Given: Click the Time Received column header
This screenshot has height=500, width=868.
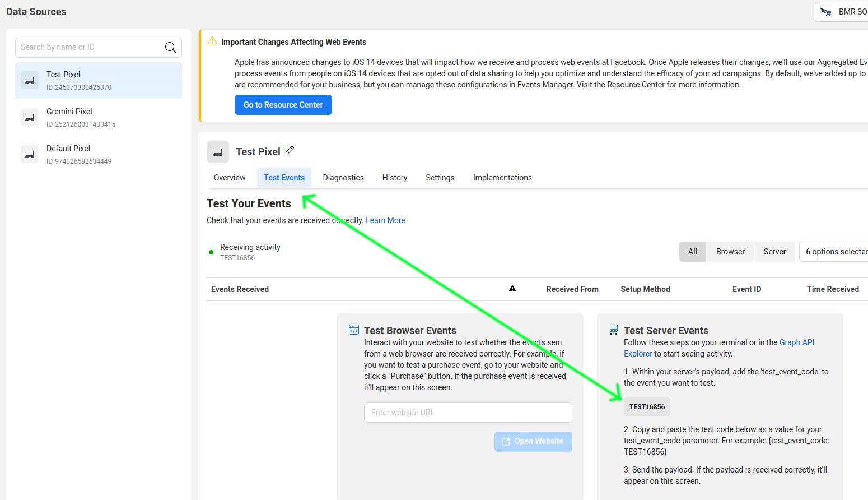Looking at the screenshot, I should click(x=833, y=289).
